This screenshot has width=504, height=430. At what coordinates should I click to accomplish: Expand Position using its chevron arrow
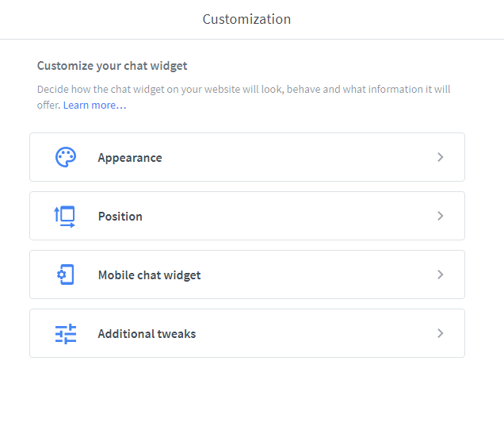click(x=441, y=216)
